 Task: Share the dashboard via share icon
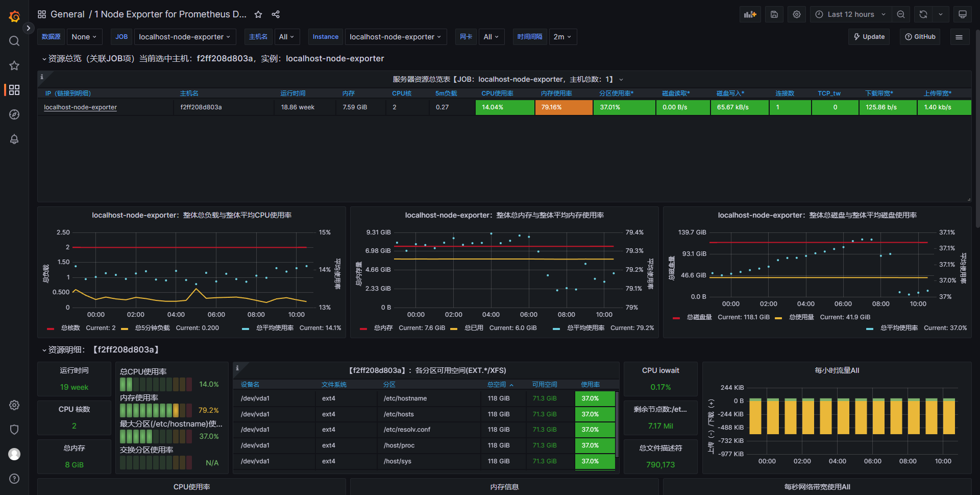point(276,14)
